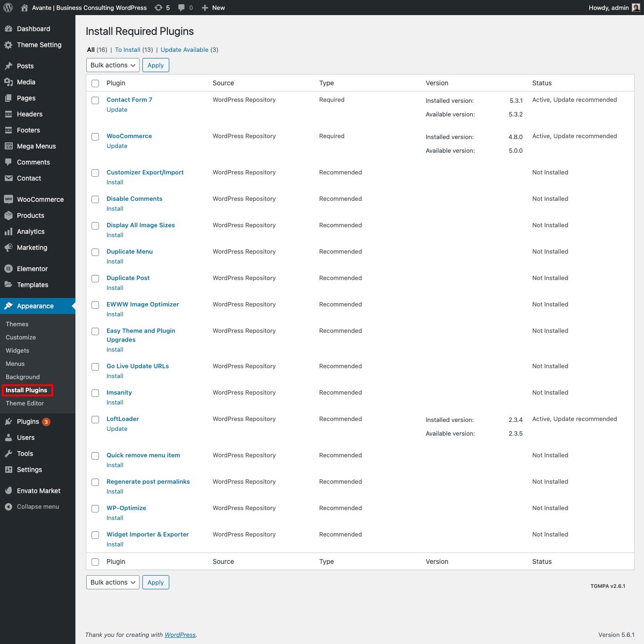This screenshot has height=644, width=644.
Task: Open the Media library from the sidebar
Action: 26,82
